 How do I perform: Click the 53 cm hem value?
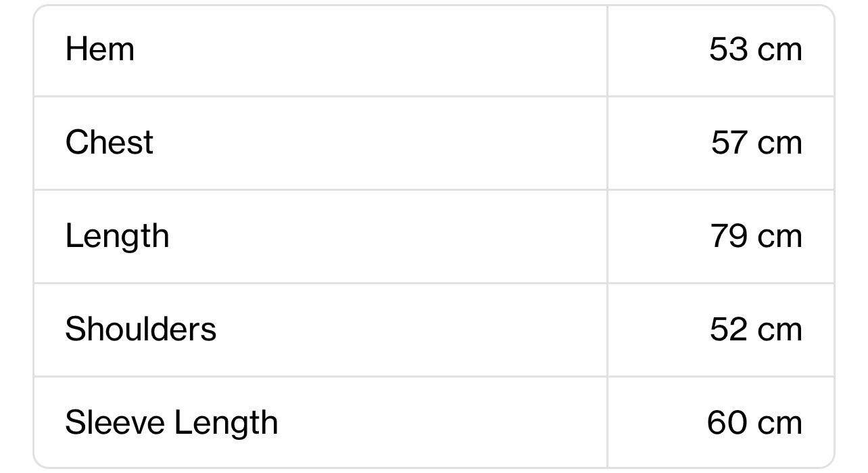(x=756, y=49)
